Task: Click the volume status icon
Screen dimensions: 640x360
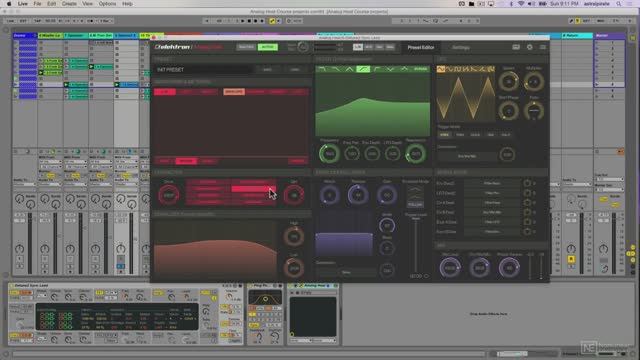Action: [x=531, y=4]
